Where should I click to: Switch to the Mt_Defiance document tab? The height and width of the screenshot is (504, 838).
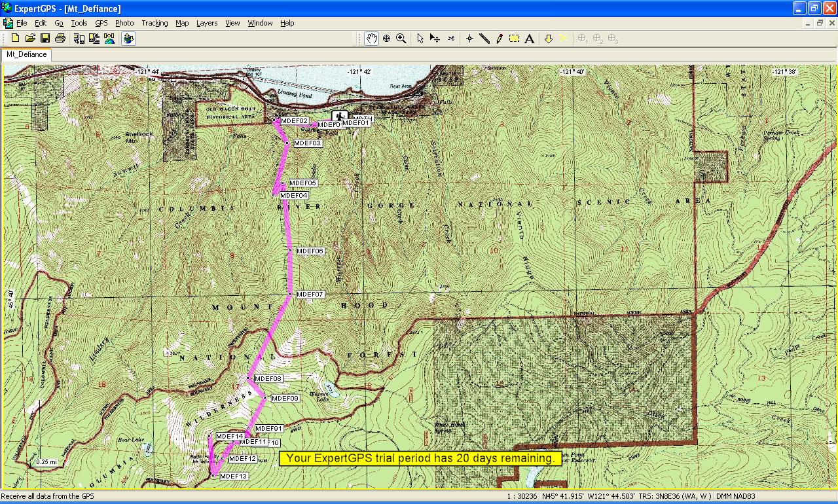[27, 54]
